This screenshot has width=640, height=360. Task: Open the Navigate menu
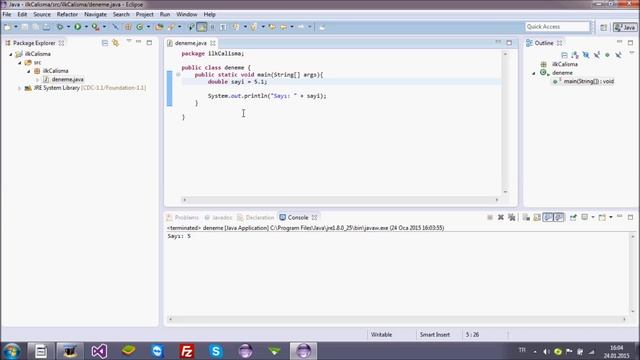[95, 14]
